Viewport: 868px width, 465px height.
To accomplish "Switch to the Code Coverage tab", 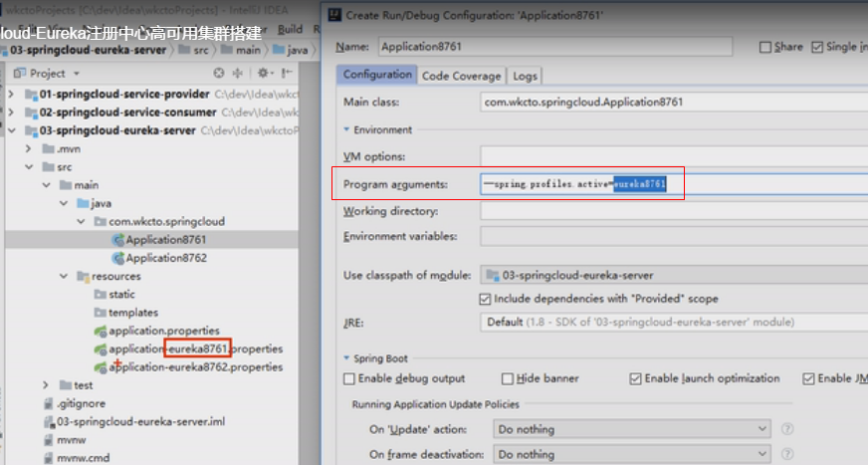I will tap(462, 76).
